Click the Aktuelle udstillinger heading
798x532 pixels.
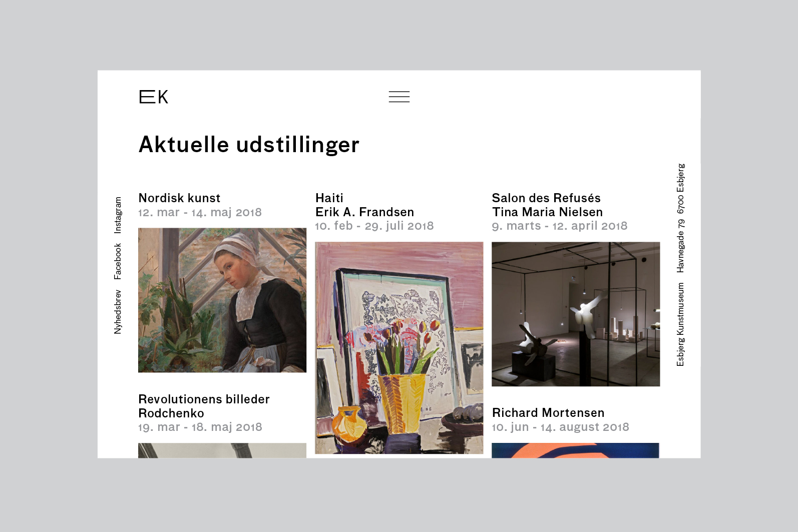pos(249,145)
